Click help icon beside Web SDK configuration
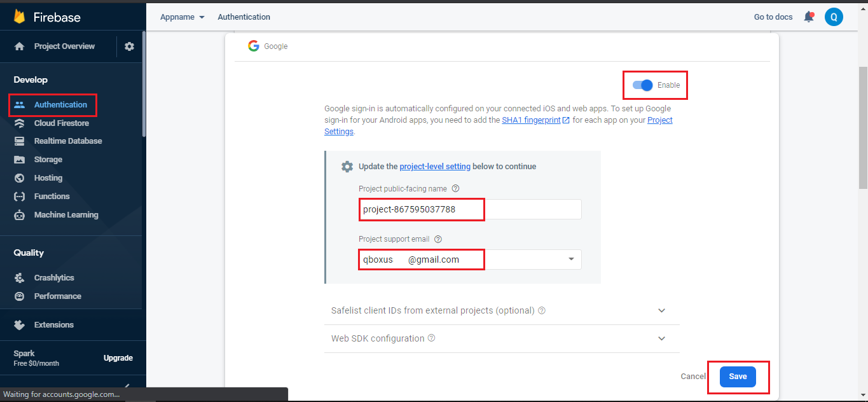 (432, 338)
